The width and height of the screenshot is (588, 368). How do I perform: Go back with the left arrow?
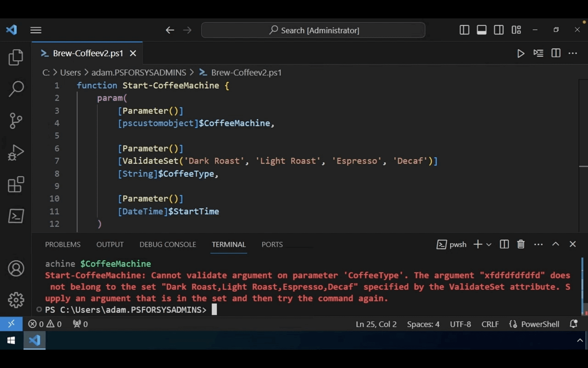tap(170, 30)
